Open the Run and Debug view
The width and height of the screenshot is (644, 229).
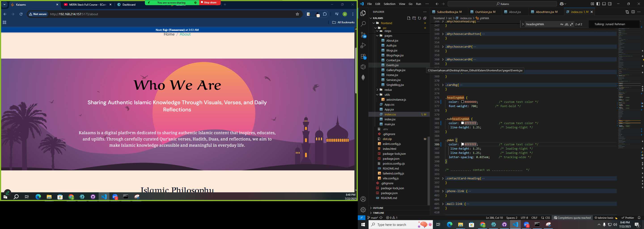click(363, 45)
